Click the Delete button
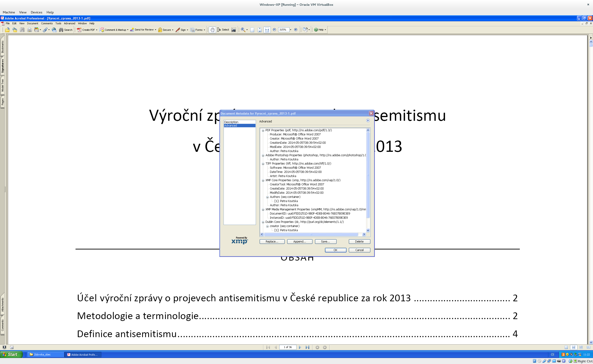This screenshot has height=364, width=593. point(359,241)
